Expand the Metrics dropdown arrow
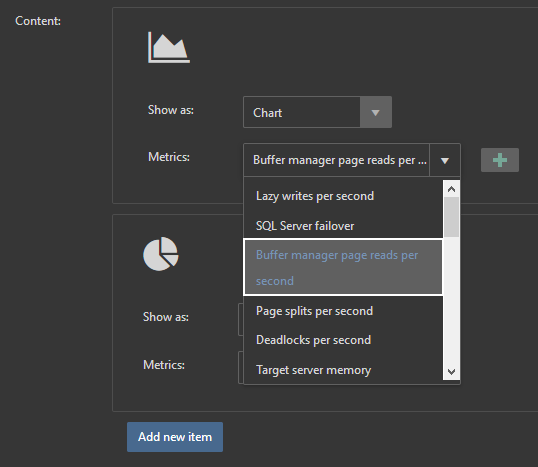Image resolution: width=538 pixels, height=467 pixels. [x=445, y=161]
